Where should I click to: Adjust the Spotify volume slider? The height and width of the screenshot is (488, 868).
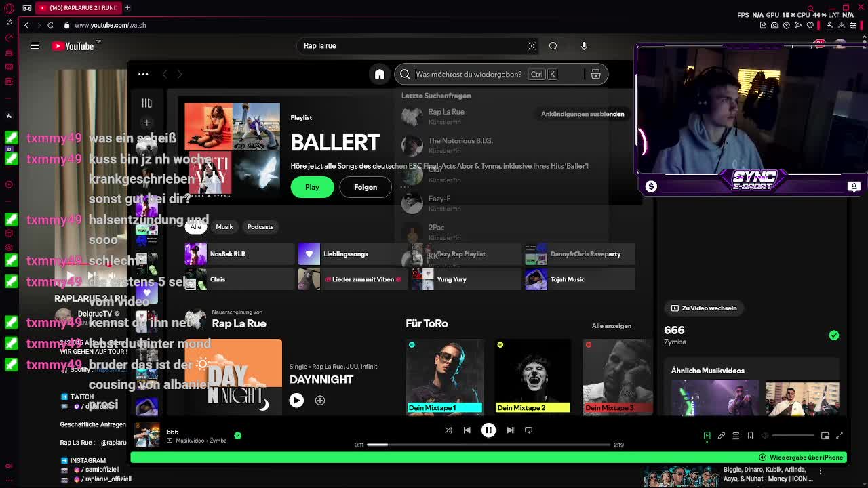coord(793,436)
